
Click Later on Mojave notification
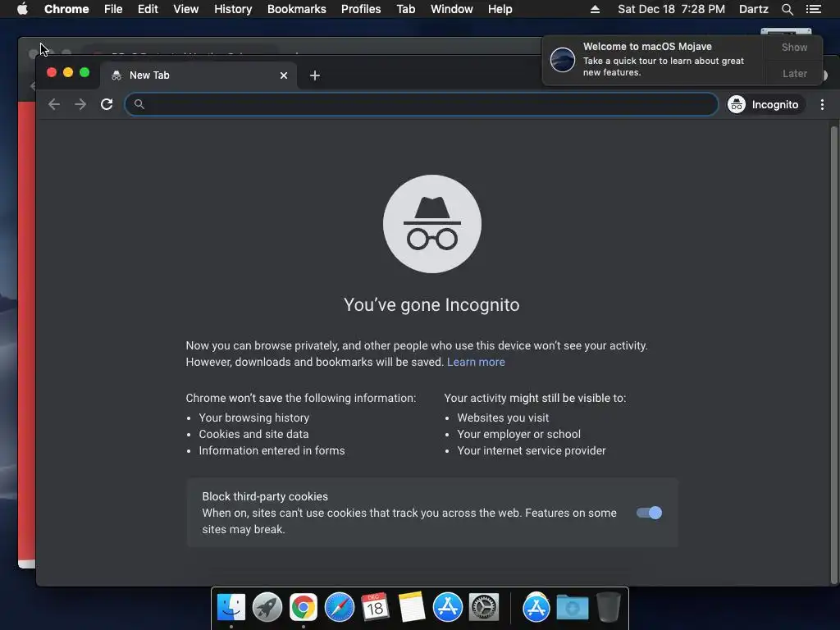[x=794, y=73]
